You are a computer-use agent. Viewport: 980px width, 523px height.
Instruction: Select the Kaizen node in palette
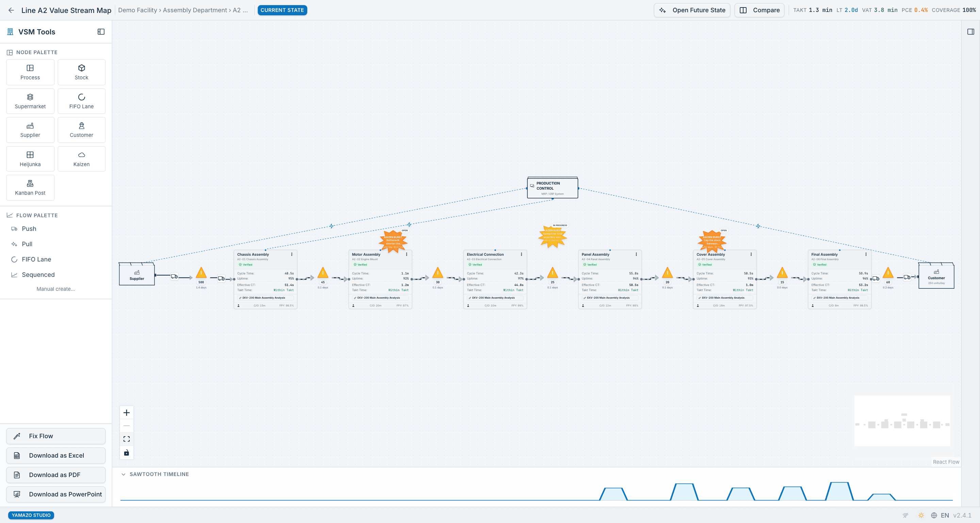point(81,159)
